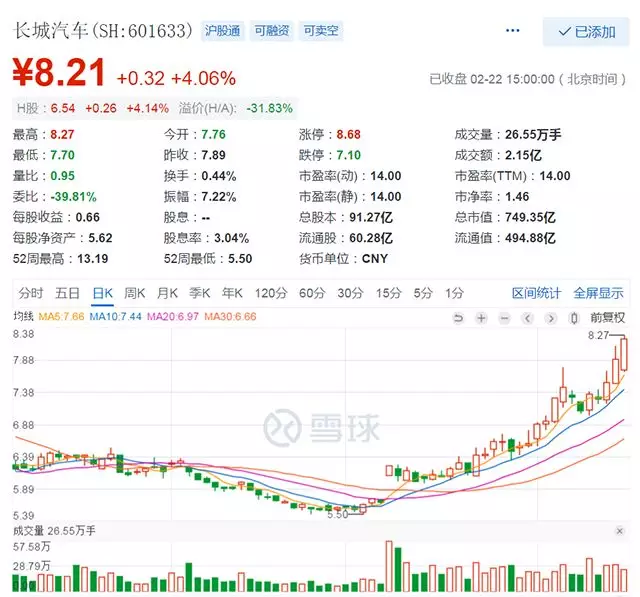Click the 今开 value 7.76
The image size is (640, 597).
[213, 135]
